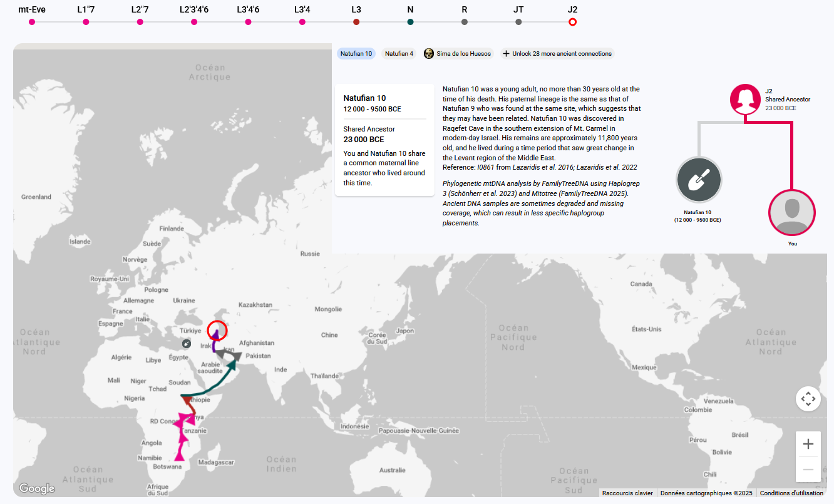Click the Kazakhstan map label
Viewport: 834px width, 504px height.
click(255, 305)
